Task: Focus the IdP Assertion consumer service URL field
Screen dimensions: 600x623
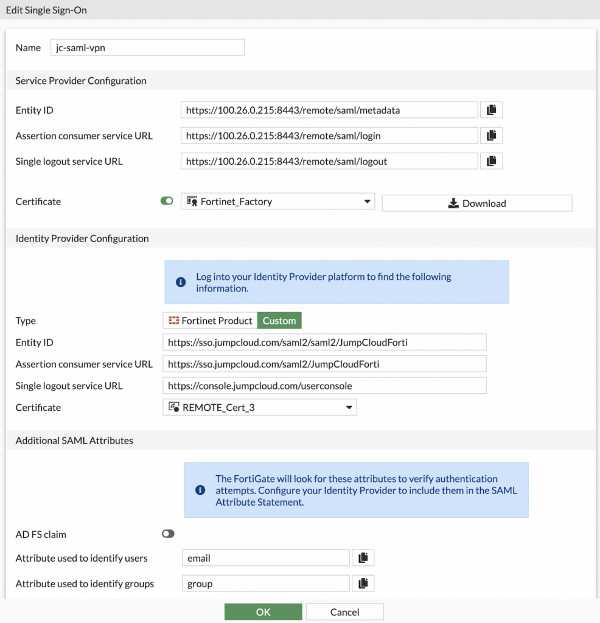Action: (324, 364)
